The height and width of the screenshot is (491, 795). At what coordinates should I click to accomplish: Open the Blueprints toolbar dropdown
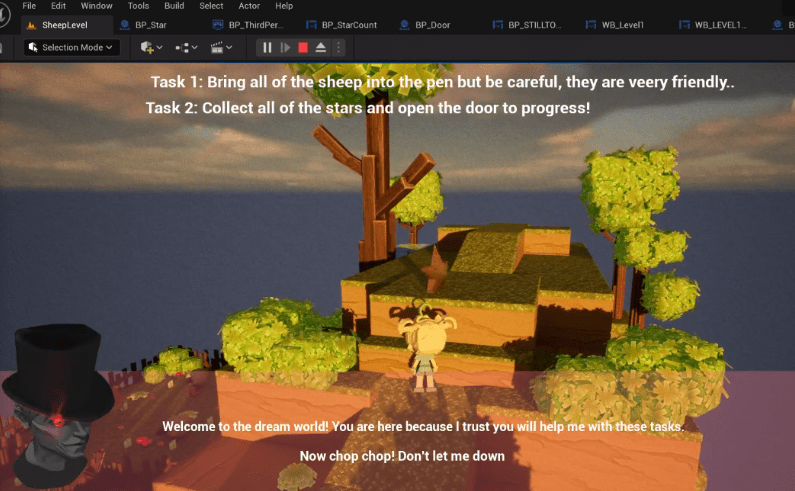point(186,47)
